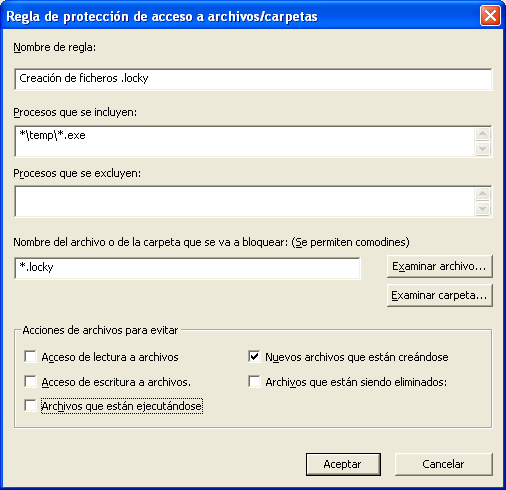506x490 pixels.
Task: Select the '*.locky' file name field
Action: click(x=187, y=268)
